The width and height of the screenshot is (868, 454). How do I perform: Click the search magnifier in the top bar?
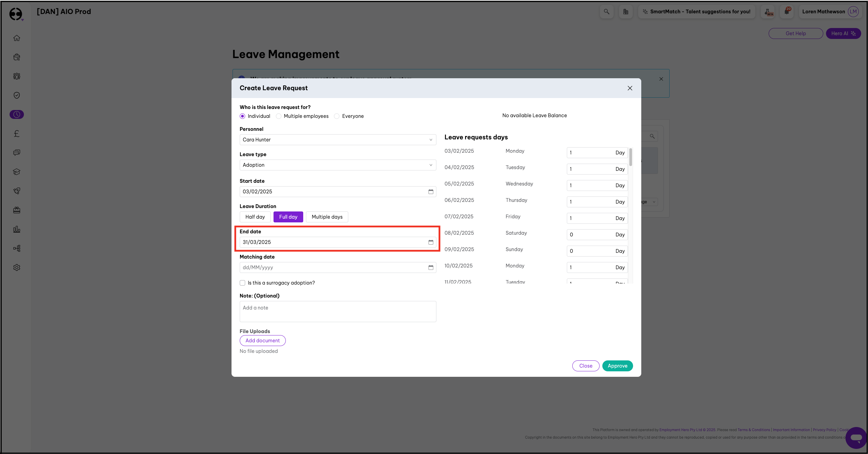[606, 12]
